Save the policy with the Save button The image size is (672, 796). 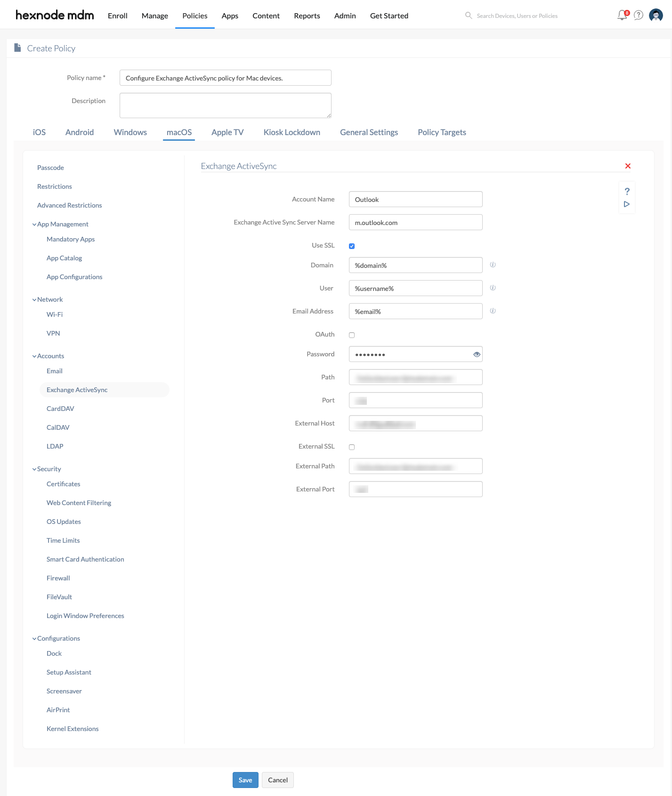[245, 780]
